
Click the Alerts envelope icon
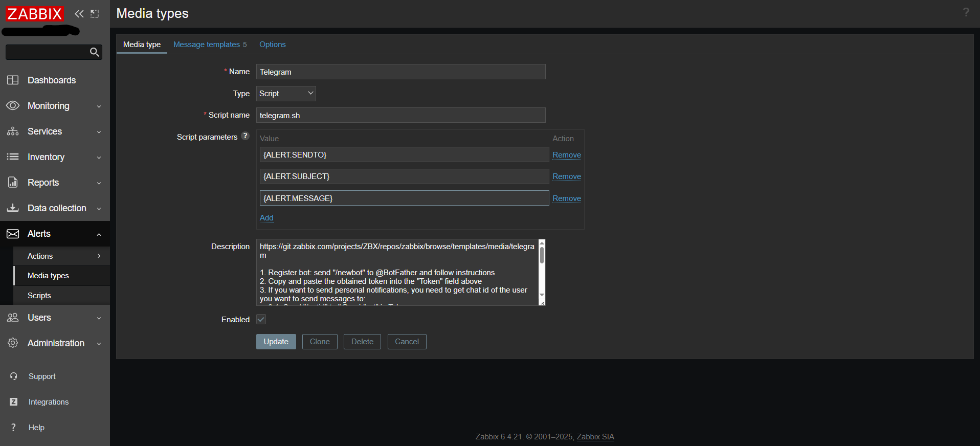coord(13,234)
